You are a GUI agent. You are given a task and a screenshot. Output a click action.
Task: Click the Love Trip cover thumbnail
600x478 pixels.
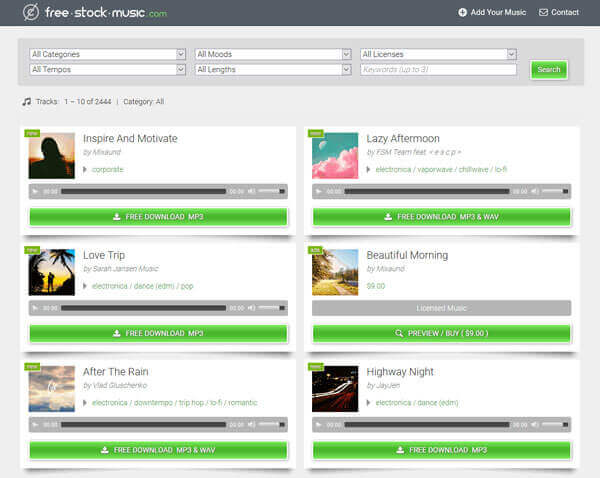(x=52, y=272)
